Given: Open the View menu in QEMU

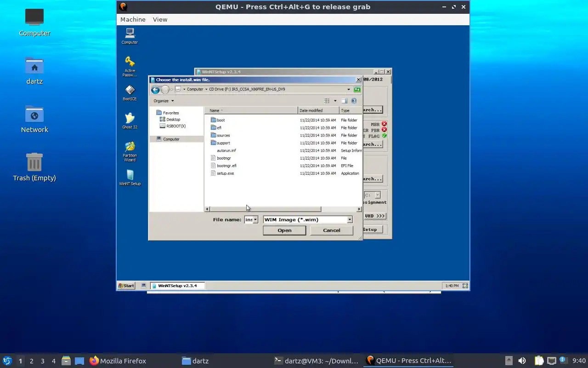Looking at the screenshot, I should tap(160, 19).
